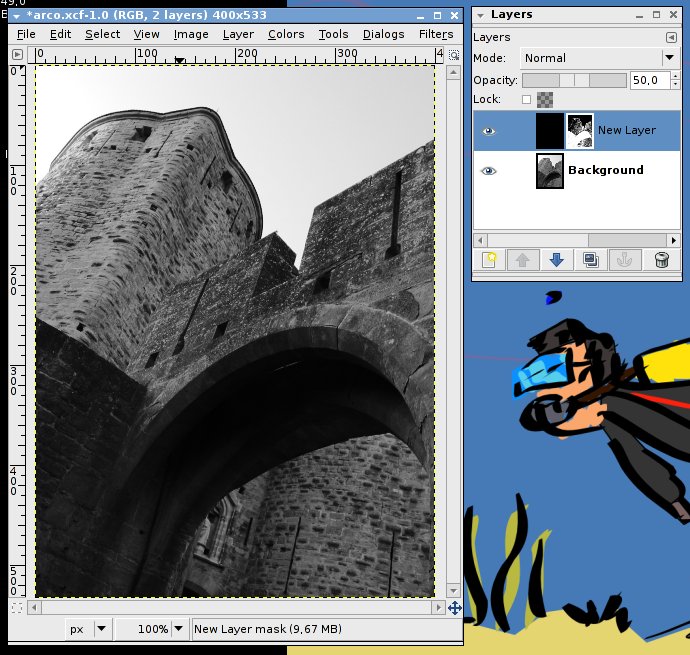Open the Edit menu
Image resolution: width=690 pixels, height=655 pixels.
click(60, 34)
